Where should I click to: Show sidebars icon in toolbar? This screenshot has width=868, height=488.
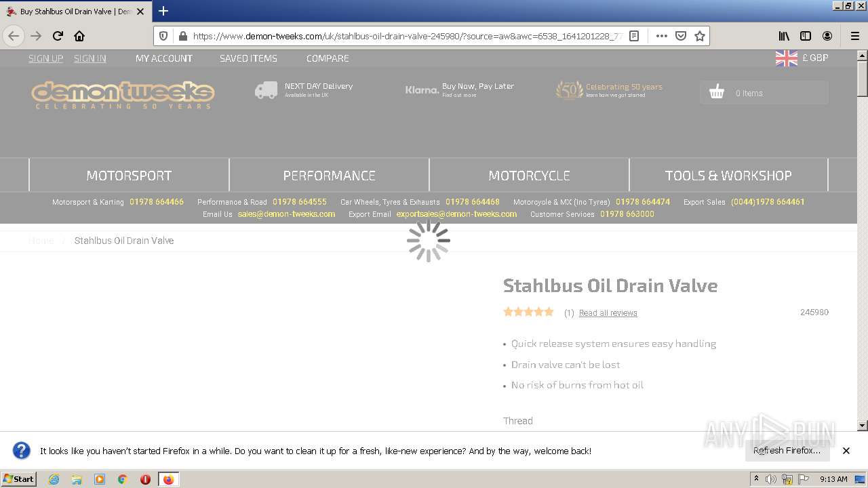tap(806, 36)
